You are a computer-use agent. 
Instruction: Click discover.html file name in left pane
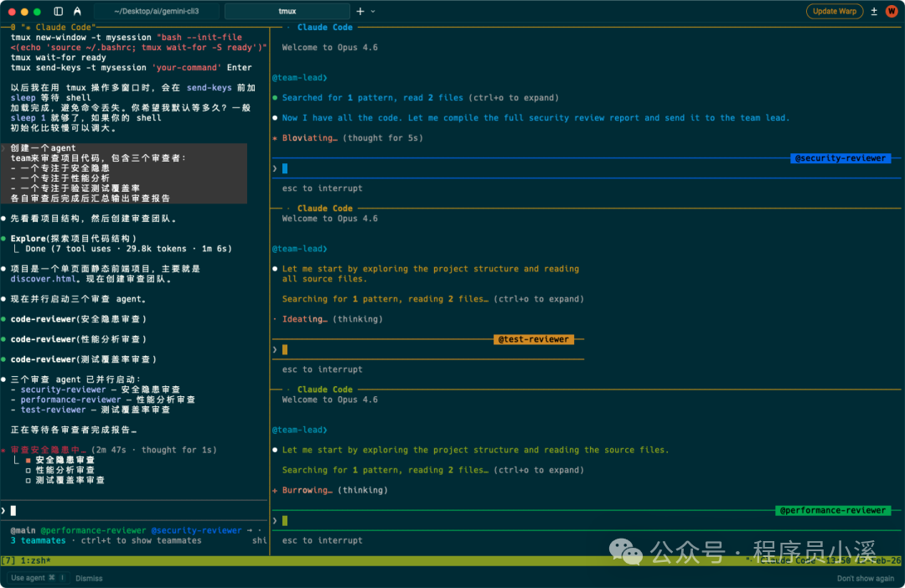click(44, 279)
